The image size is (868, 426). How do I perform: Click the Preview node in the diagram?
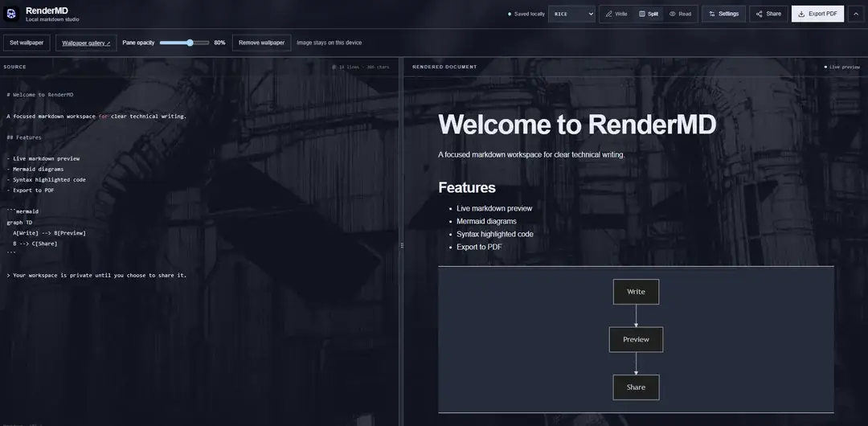[636, 339]
